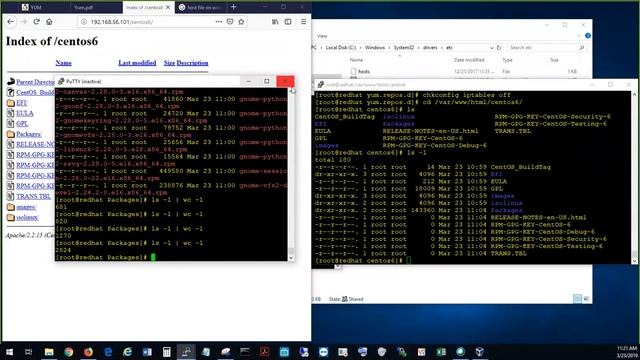The image size is (640, 360).
Task: Open Excel from taskbar
Action: (441, 351)
